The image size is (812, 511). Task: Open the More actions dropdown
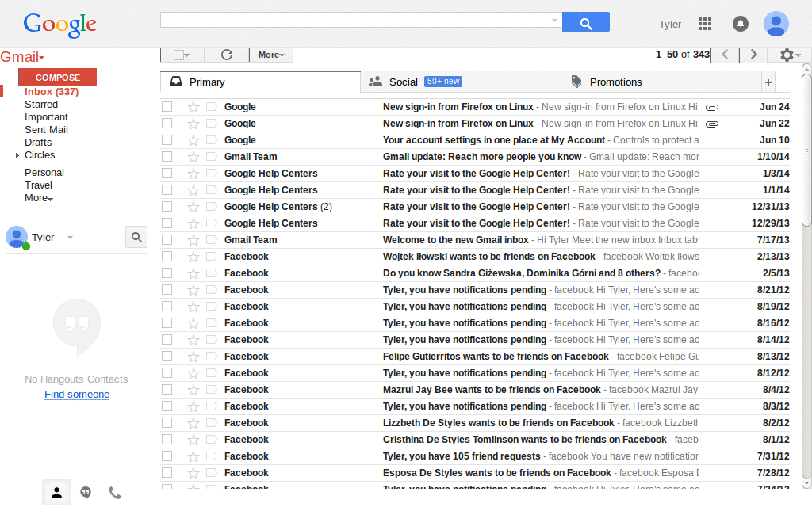click(x=271, y=55)
